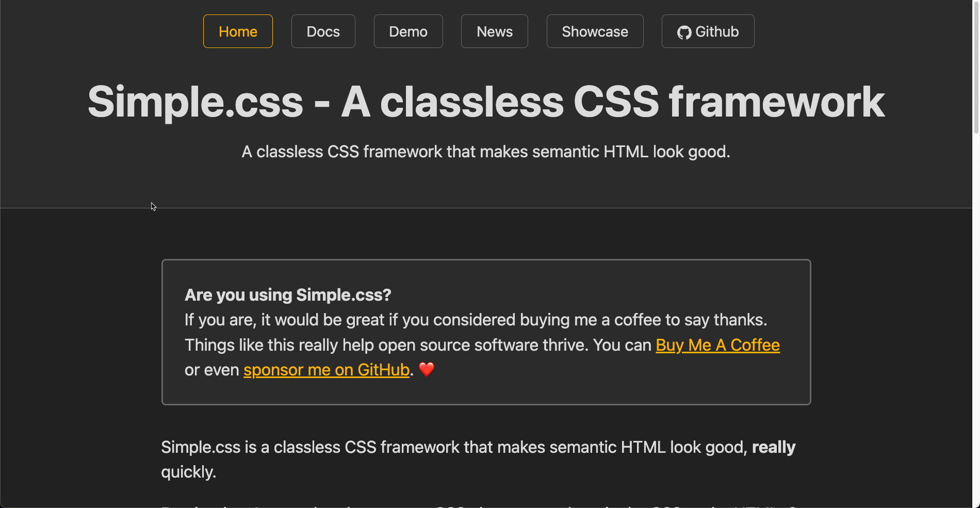This screenshot has width=980, height=508.
Task: Open the Demo nav link
Action: click(408, 31)
